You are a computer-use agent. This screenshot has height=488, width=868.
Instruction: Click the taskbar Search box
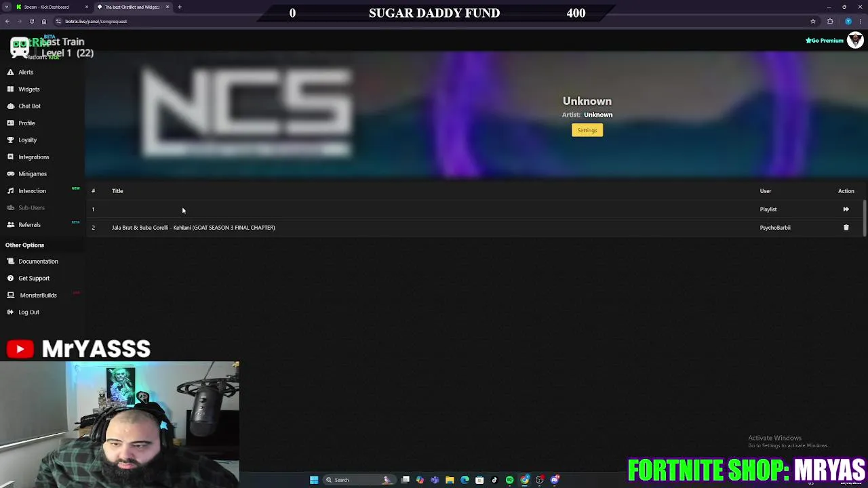click(x=359, y=480)
